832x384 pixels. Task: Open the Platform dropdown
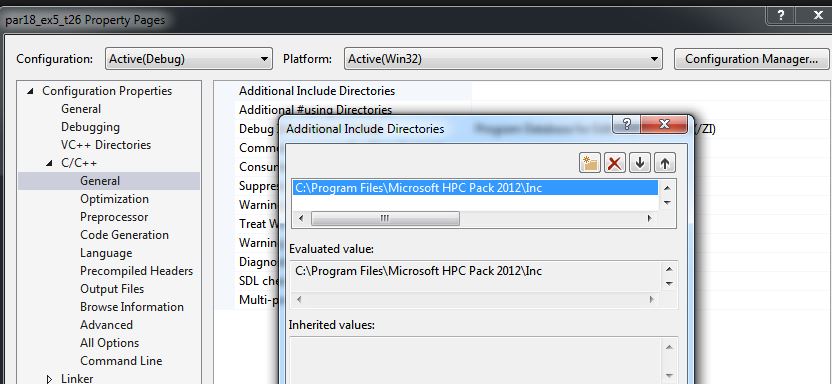(503, 59)
